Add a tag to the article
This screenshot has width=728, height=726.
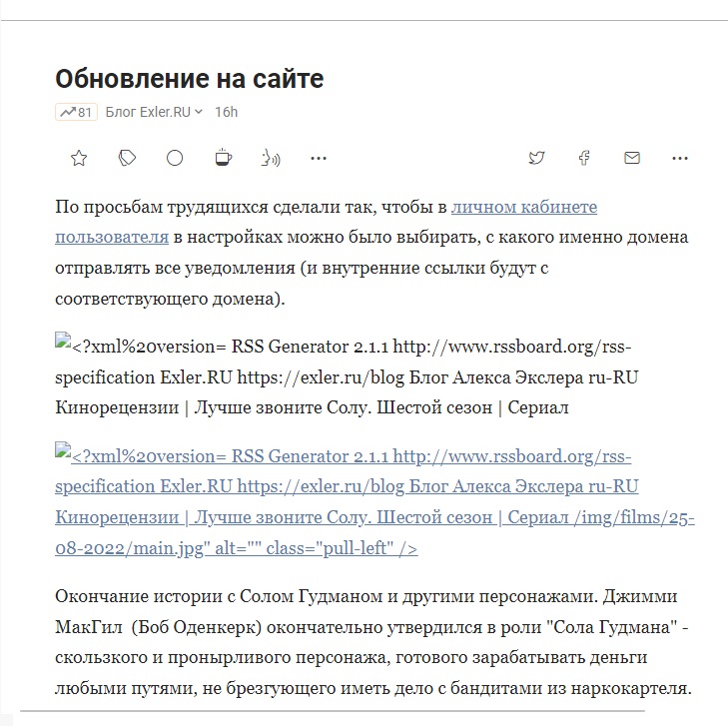(x=127, y=158)
